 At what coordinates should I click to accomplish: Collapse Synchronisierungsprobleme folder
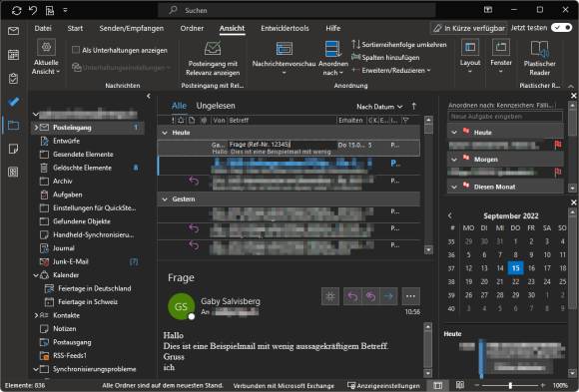[36, 369]
